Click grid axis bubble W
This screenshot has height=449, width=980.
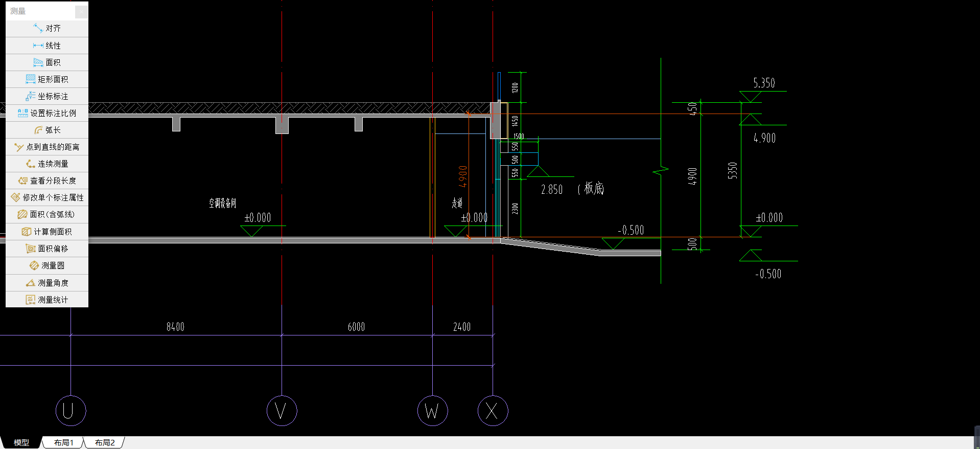tap(432, 411)
